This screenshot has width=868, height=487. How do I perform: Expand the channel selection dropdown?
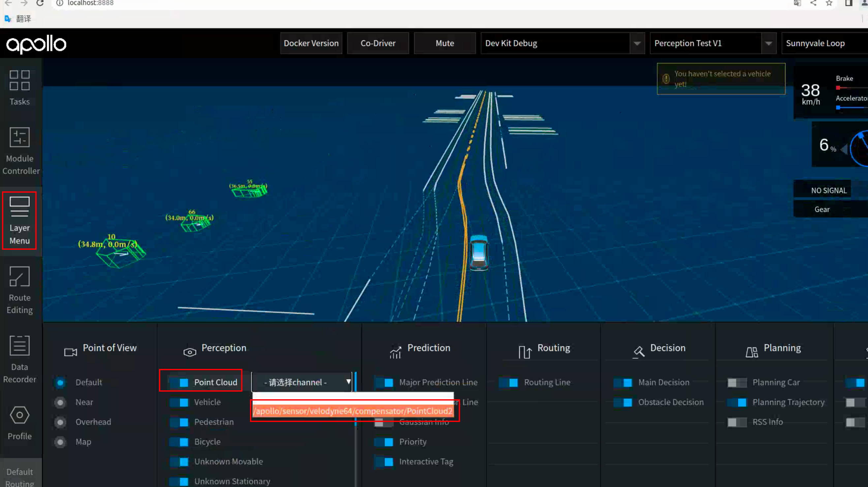point(301,381)
